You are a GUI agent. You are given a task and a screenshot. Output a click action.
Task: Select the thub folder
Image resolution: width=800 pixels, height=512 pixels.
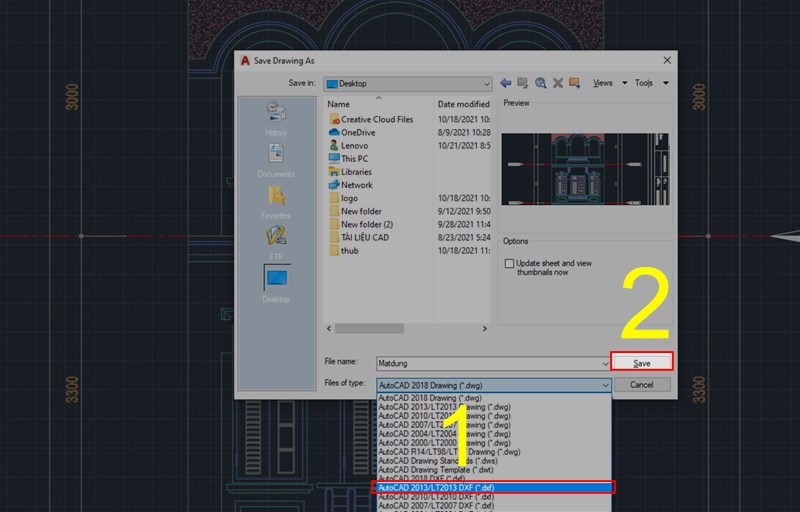pos(344,251)
